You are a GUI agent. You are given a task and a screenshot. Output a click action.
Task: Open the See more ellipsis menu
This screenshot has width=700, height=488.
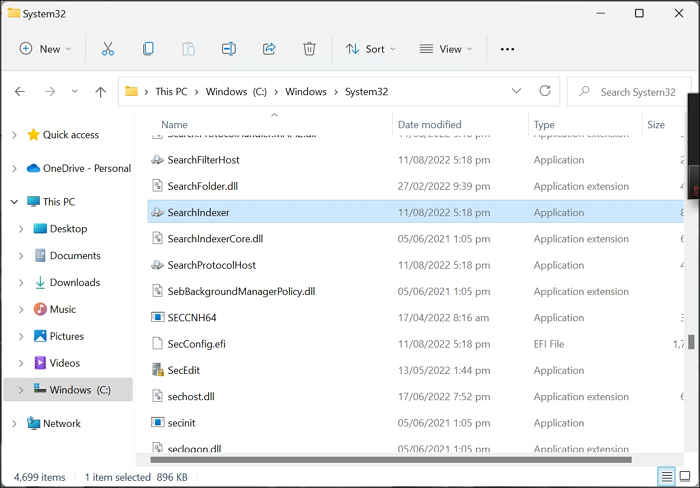coord(507,49)
